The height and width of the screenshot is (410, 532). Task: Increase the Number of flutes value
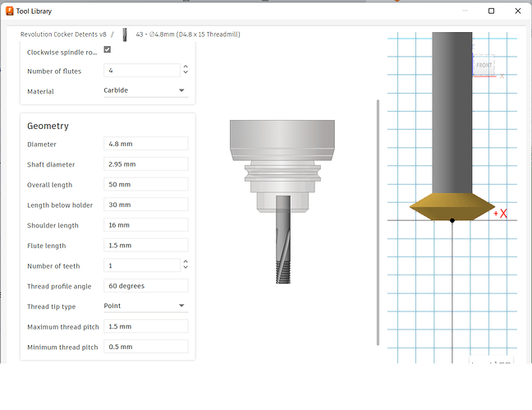pos(186,67)
